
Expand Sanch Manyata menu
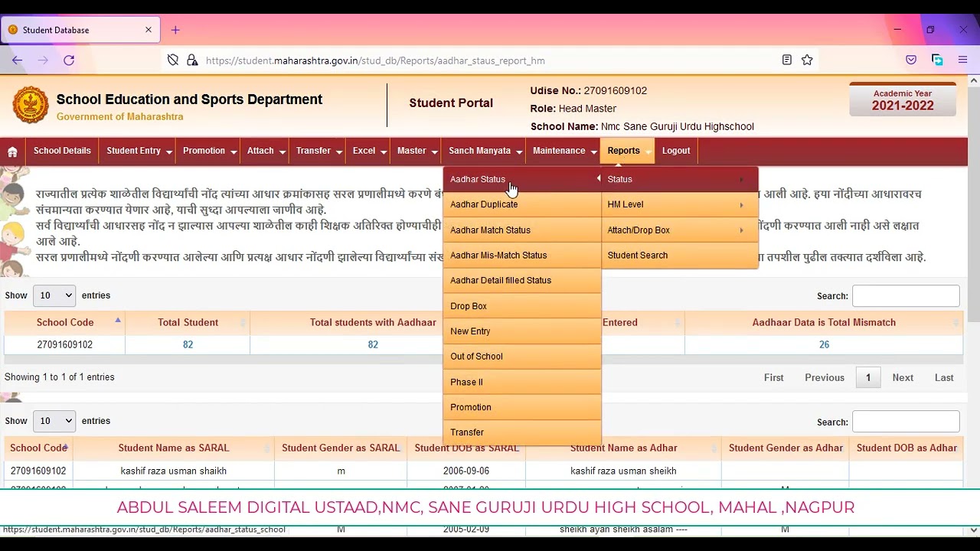tap(485, 151)
